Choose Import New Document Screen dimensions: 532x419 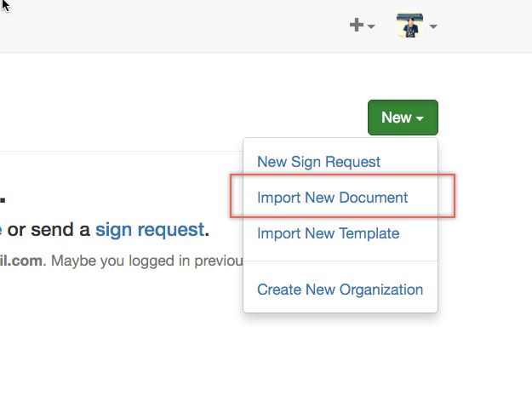click(x=332, y=198)
